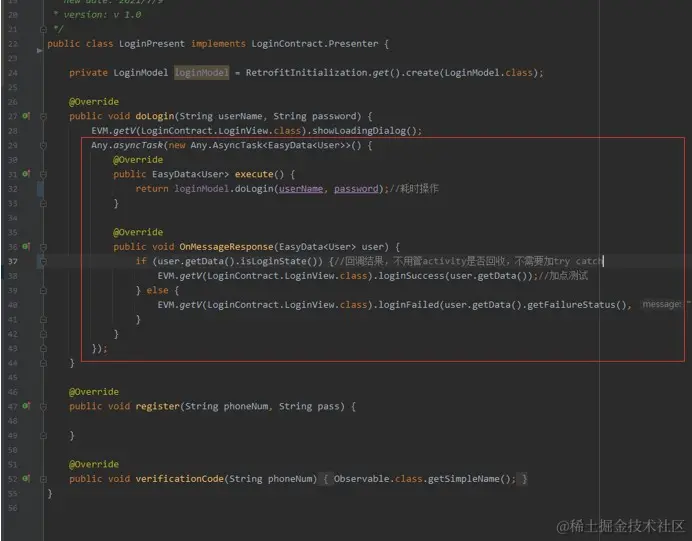Image resolution: width=692 pixels, height=541 pixels.
Task: Click the implements gutter icon beside execute()
Action: [x=26, y=174]
